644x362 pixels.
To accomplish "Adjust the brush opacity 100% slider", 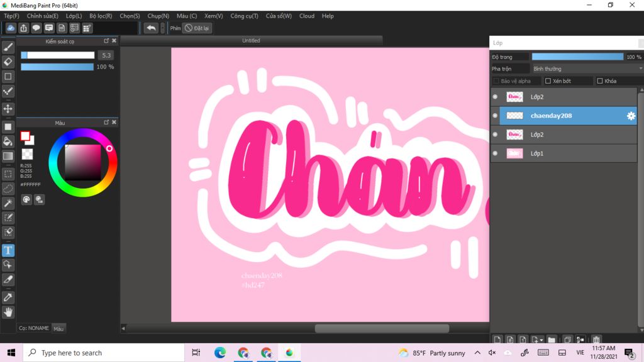I will click(57, 67).
